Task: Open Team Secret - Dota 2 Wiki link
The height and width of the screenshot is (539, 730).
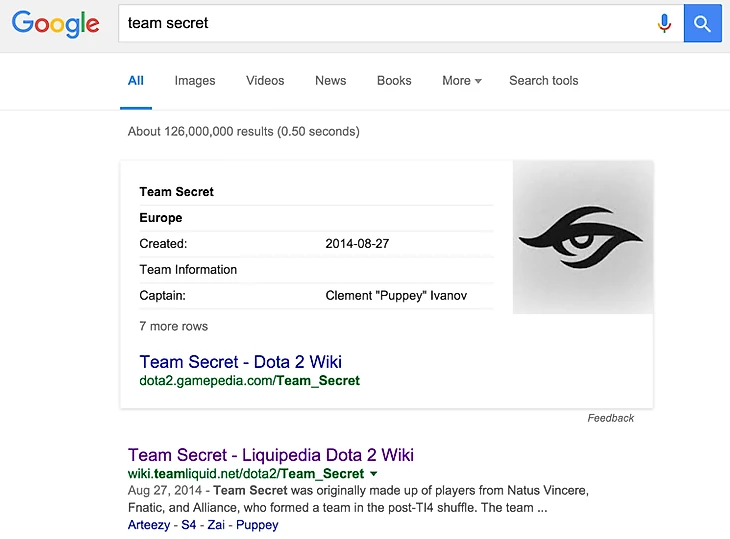Action: point(240,362)
